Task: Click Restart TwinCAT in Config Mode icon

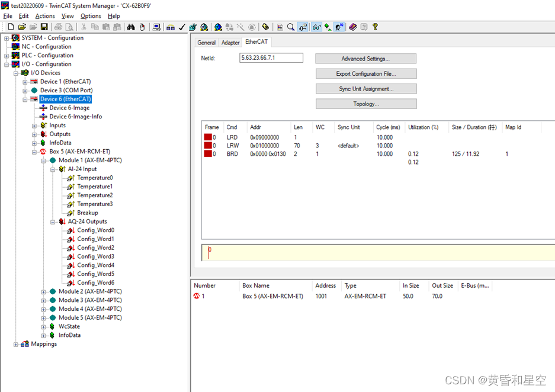Action: 219,27
